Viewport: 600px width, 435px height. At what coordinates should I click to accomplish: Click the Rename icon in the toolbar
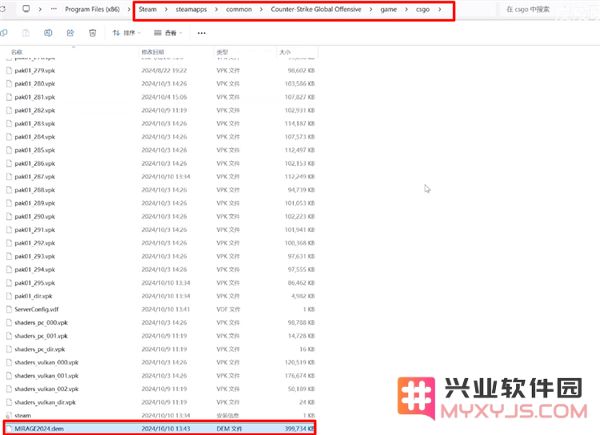click(48, 33)
